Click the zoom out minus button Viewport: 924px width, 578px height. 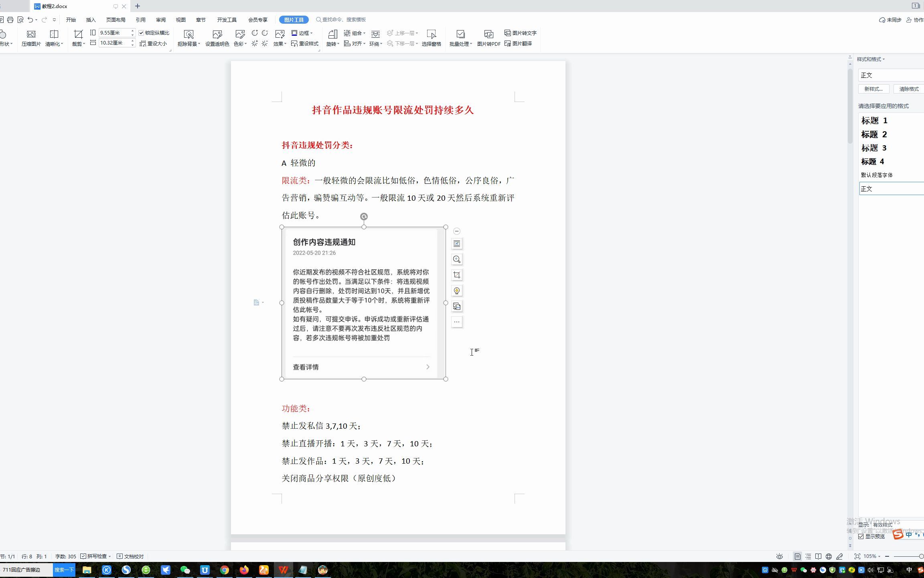coord(887,556)
